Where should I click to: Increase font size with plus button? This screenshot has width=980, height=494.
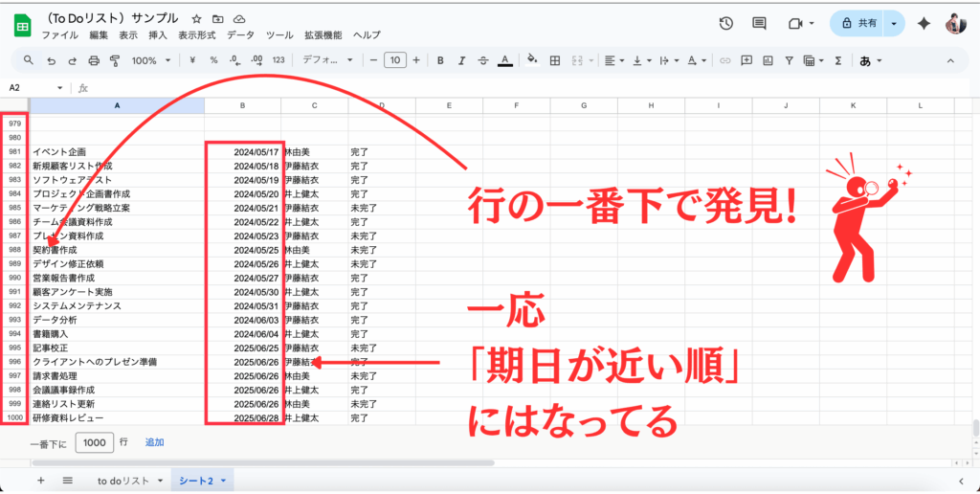pyautogui.click(x=416, y=60)
